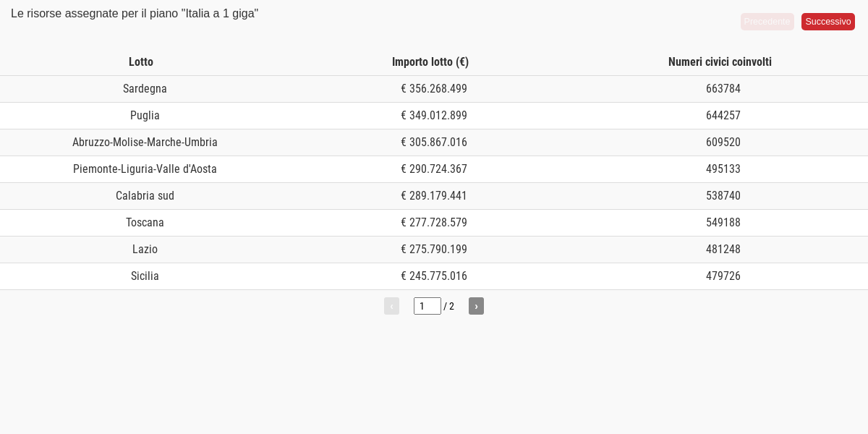Select the Lazio lotto cell
This screenshot has height=434, width=868.
pyautogui.click(x=145, y=250)
